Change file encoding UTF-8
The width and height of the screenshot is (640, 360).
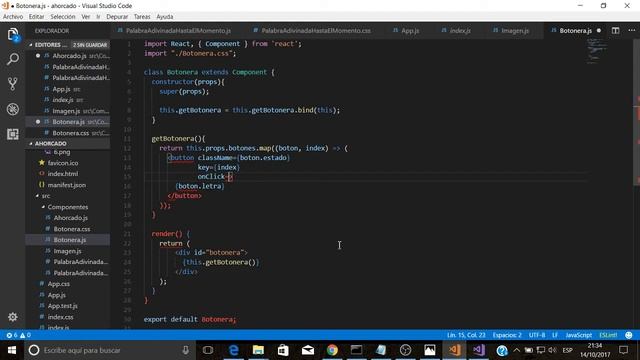tap(537, 335)
